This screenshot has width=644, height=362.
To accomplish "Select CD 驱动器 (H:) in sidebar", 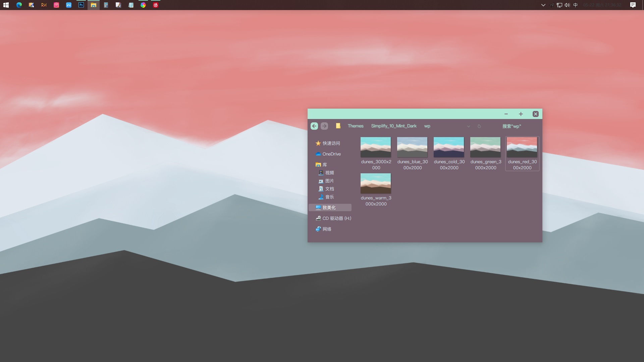I will coord(333,218).
